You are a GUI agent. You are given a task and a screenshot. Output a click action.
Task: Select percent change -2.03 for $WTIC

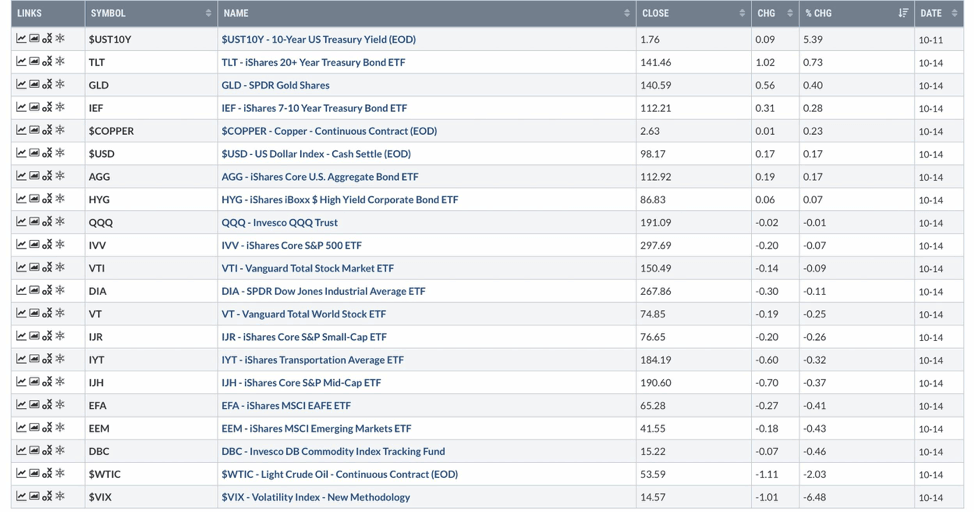814,474
